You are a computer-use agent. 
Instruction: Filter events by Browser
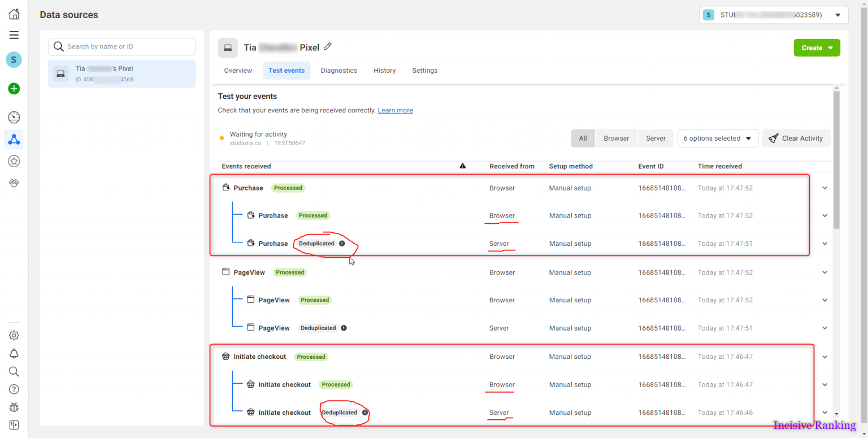click(x=617, y=138)
